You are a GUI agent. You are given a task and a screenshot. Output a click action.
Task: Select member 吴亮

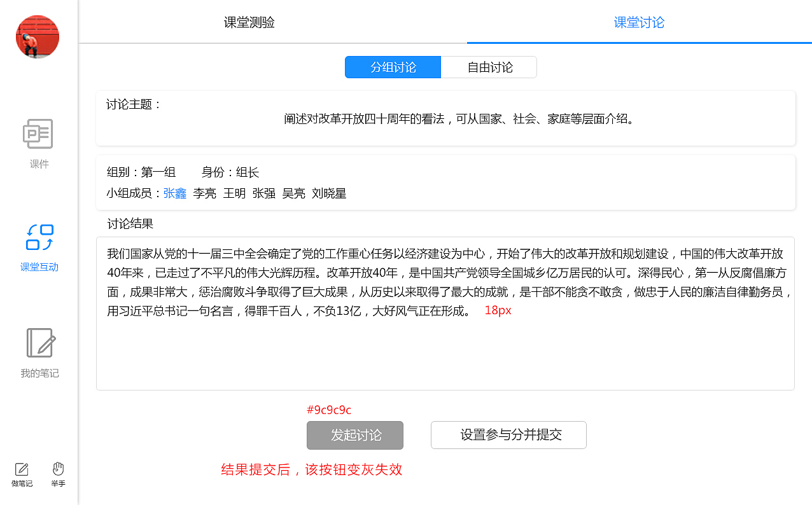(293, 193)
